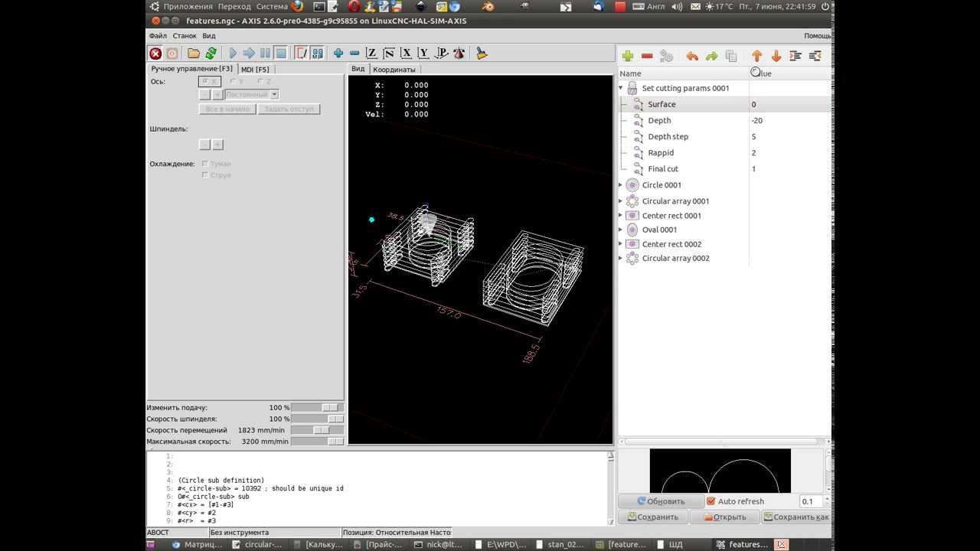Screen dimensions: 980x551
Task: Expand Circular array 0002 feature
Action: click(621, 258)
